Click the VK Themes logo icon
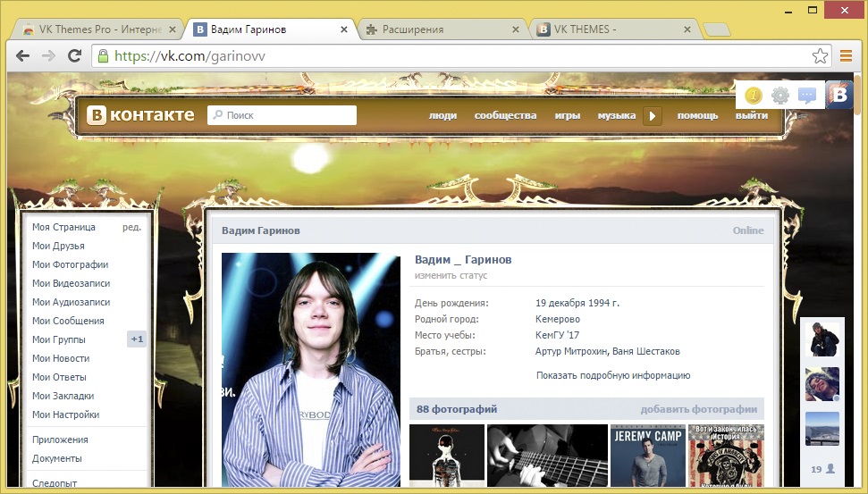 tap(839, 95)
